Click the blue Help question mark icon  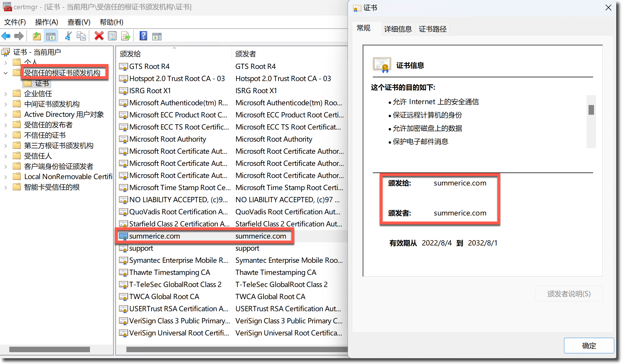(x=143, y=36)
